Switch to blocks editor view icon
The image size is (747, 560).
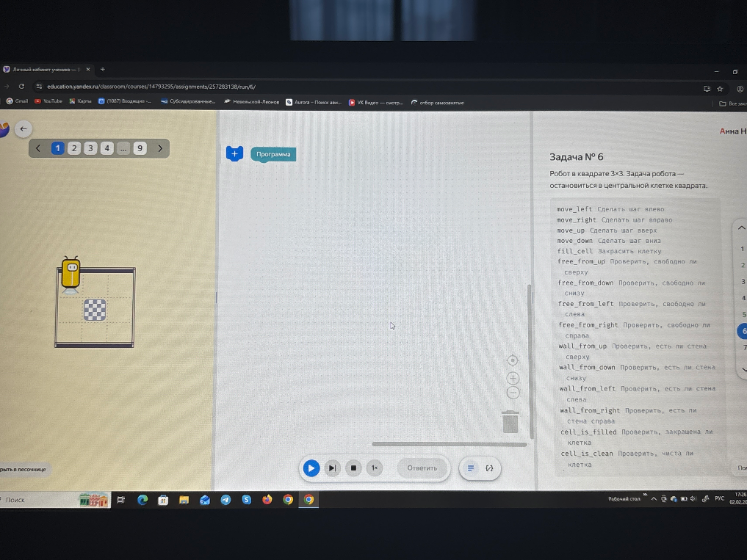tap(471, 468)
